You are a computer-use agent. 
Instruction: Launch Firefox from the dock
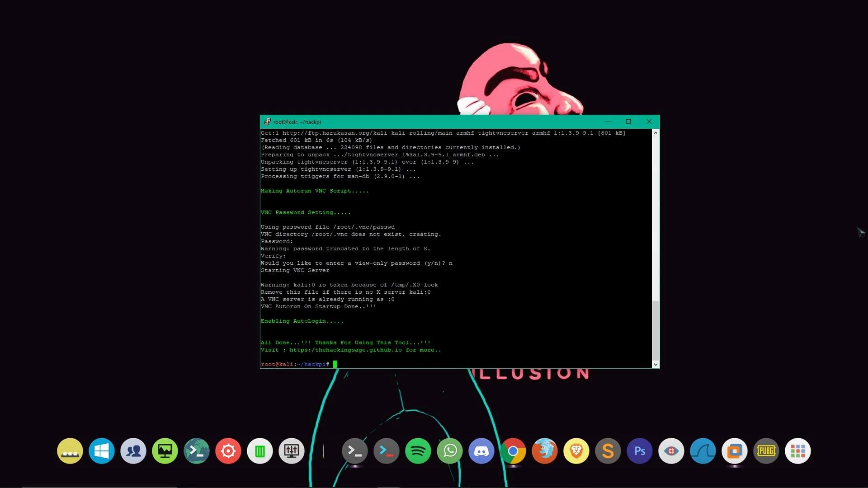point(545,451)
